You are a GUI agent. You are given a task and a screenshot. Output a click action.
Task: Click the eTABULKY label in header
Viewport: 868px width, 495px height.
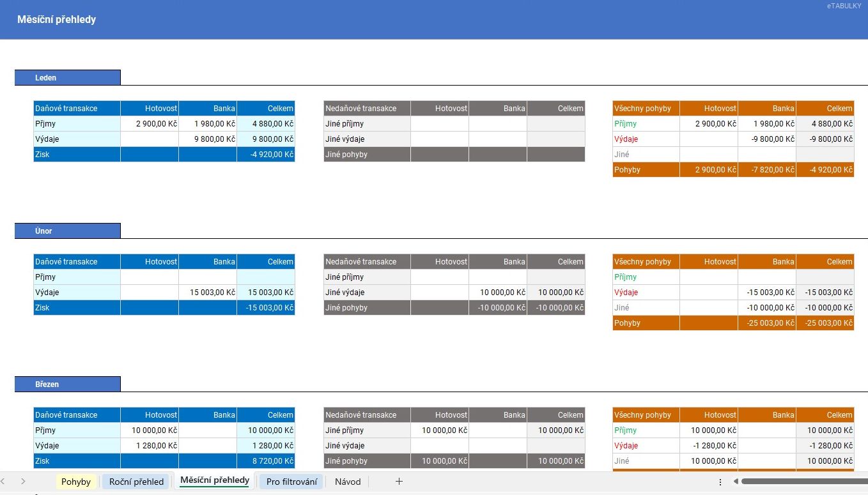pyautogui.click(x=844, y=6)
